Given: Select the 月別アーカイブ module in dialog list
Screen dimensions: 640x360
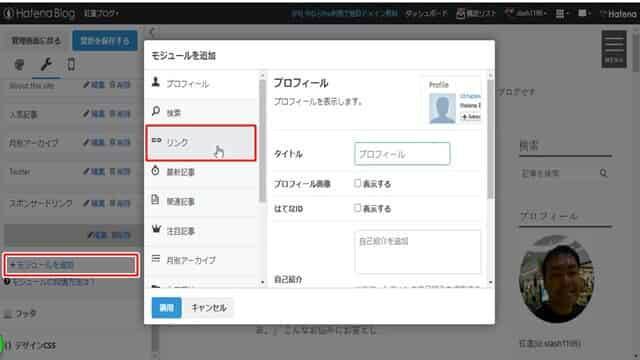Looking at the screenshot, I should point(202,260).
